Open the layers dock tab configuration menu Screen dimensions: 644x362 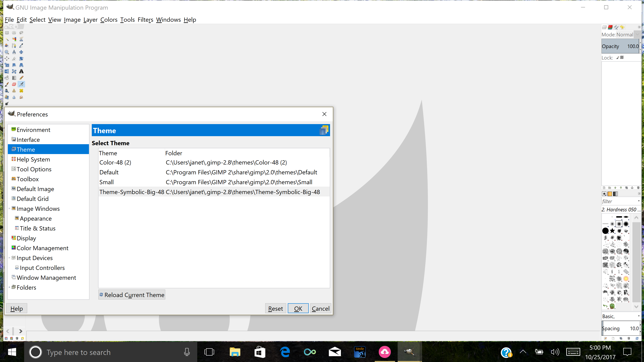pyautogui.click(x=639, y=27)
